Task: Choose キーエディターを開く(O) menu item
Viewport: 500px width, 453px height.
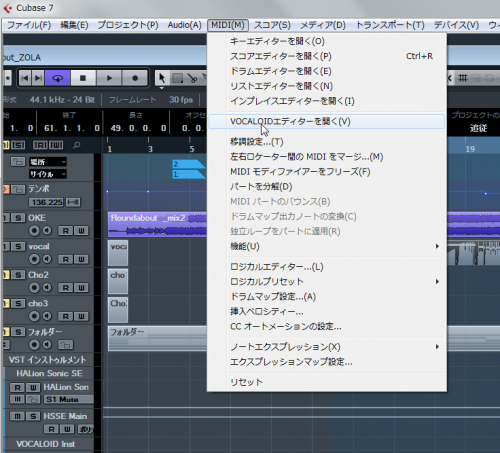Action: tap(326, 41)
